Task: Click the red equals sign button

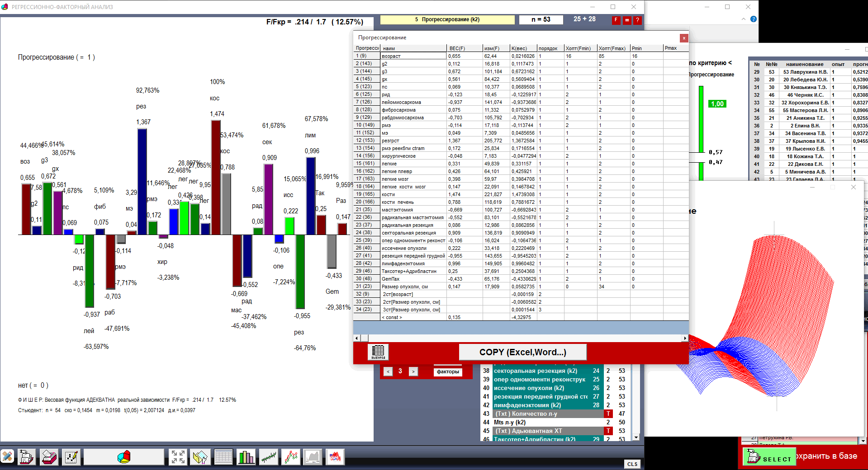Action: pyautogui.click(x=627, y=20)
